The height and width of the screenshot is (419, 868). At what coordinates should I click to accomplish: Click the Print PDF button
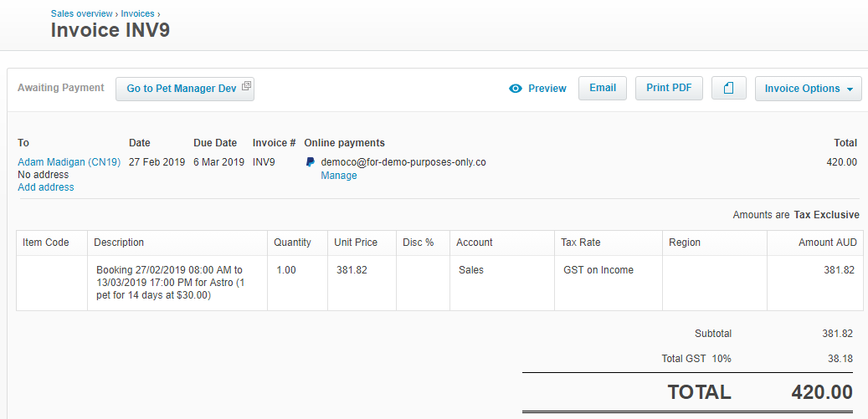(x=669, y=89)
